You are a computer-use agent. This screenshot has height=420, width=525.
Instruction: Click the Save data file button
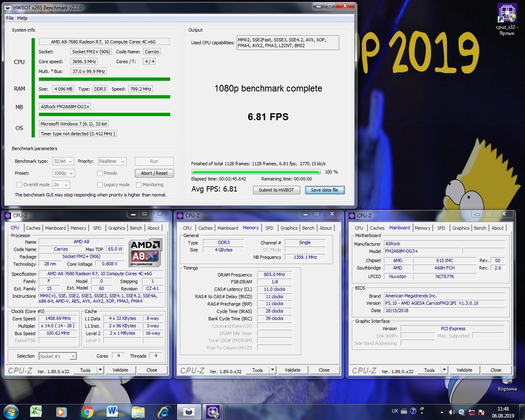324,190
